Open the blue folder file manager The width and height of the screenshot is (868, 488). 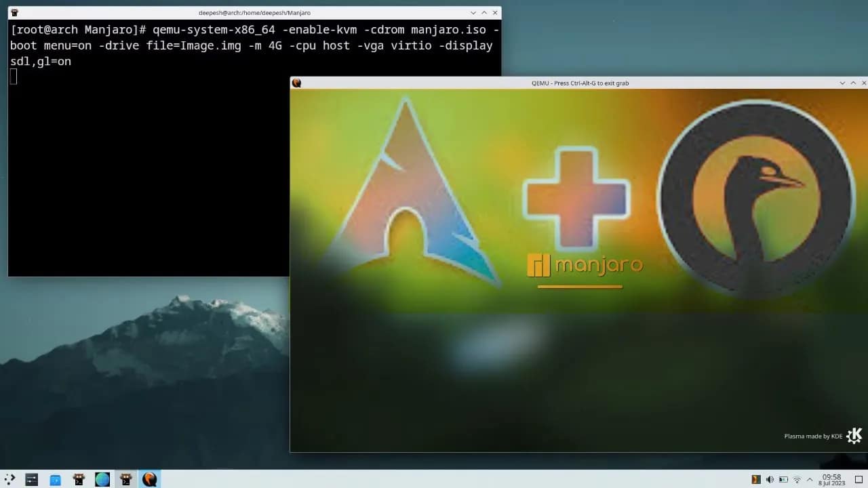56,479
